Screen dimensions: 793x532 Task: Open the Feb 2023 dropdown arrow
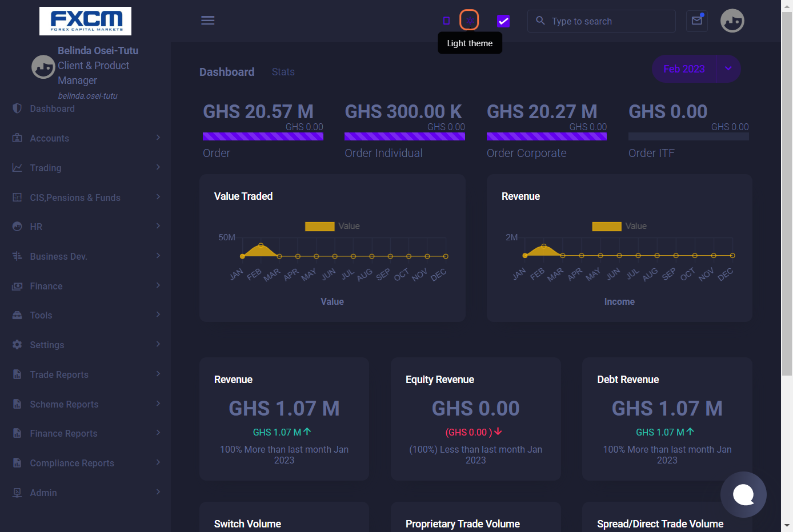[728, 68]
